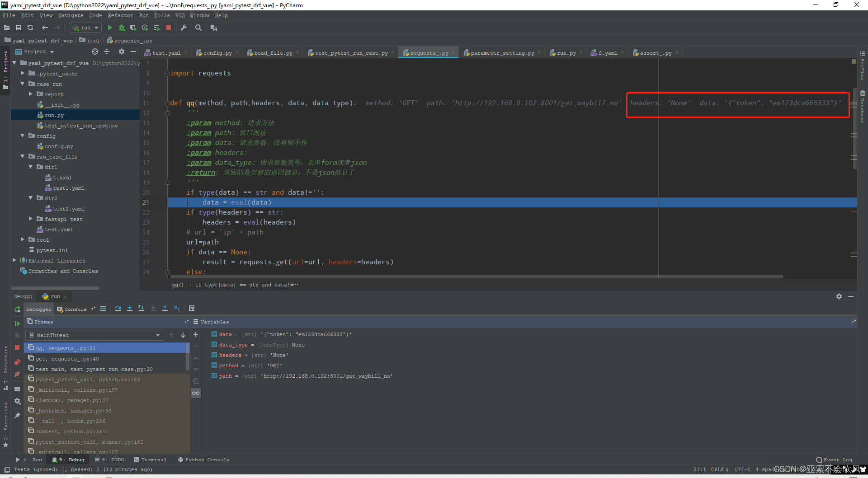Click CRLF line separator in status bar
The width and height of the screenshot is (868, 478).
coord(719,469)
